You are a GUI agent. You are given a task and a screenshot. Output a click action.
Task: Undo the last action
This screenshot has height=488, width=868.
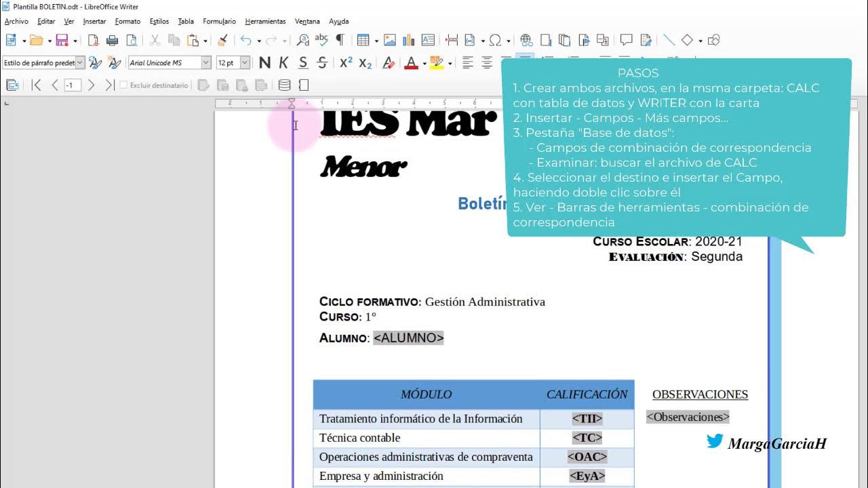click(x=246, y=41)
